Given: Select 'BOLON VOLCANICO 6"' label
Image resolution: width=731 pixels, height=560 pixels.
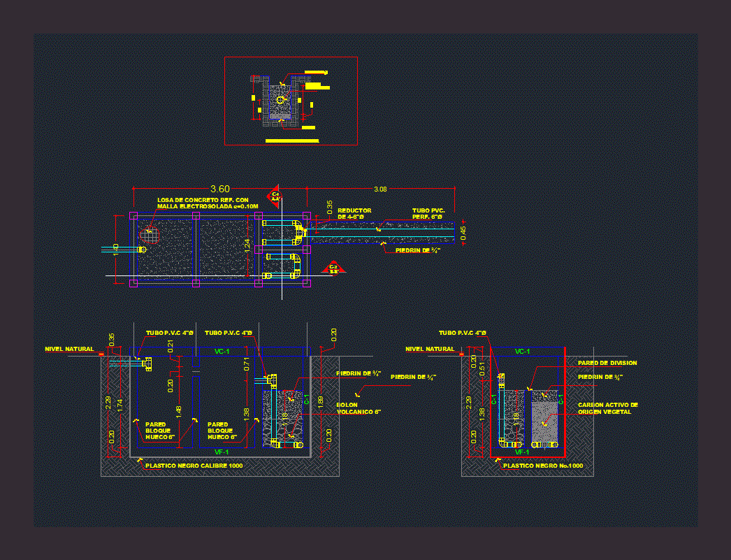Looking at the screenshot, I should tap(359, 408).
